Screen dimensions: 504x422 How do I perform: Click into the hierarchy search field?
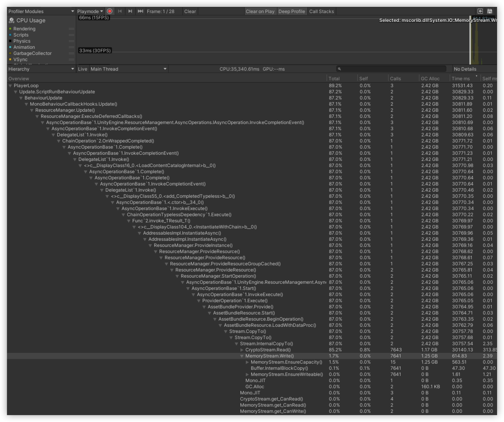tap(391, 69)
